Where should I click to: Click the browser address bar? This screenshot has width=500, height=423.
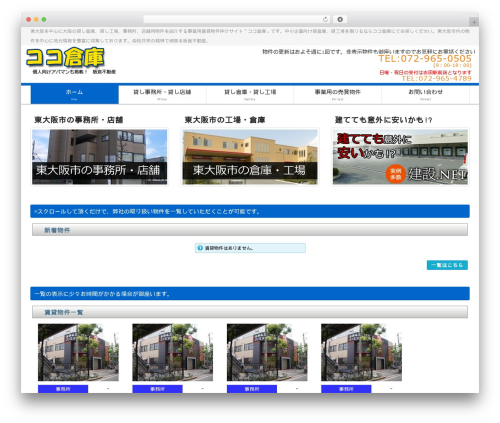click(x=237, y=20)
